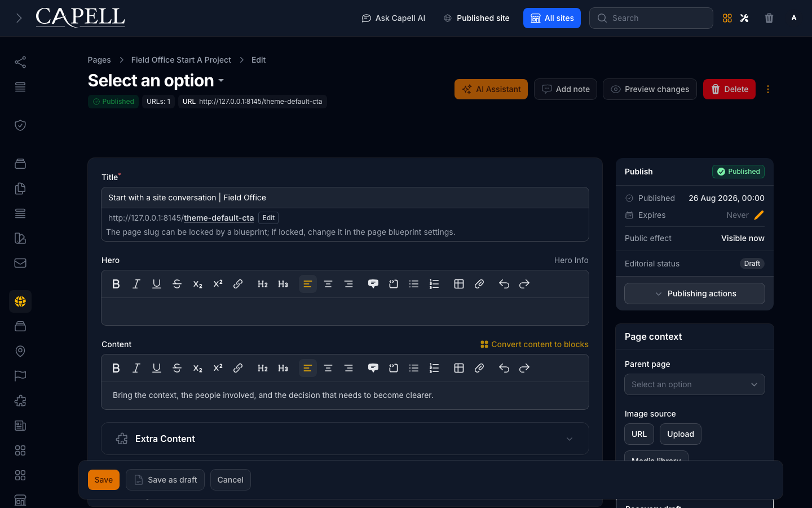Toggle underline in the Hero editor toolbar
812x508 pixels.
point(157,284)
